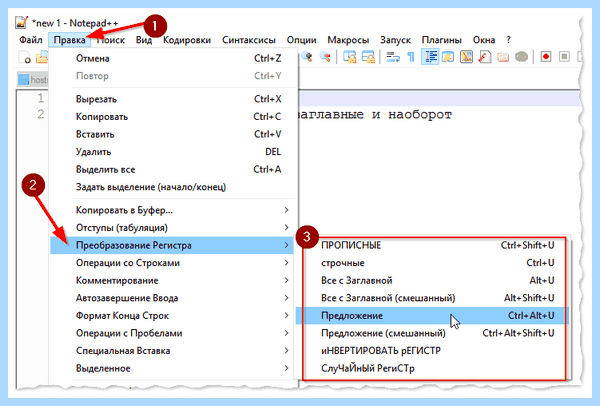
Task: Click the Open file folder icon
Action: pyautogui.click(x=42, y=57)
